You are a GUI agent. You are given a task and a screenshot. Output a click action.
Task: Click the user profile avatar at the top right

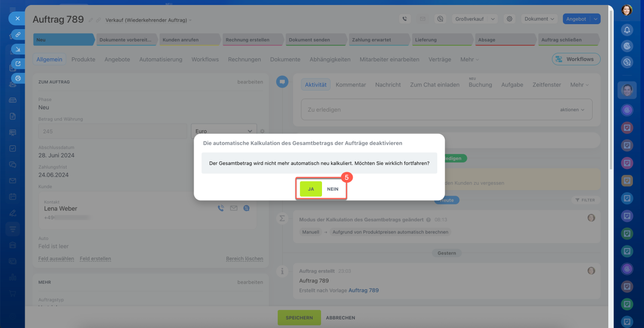point(627,10)
